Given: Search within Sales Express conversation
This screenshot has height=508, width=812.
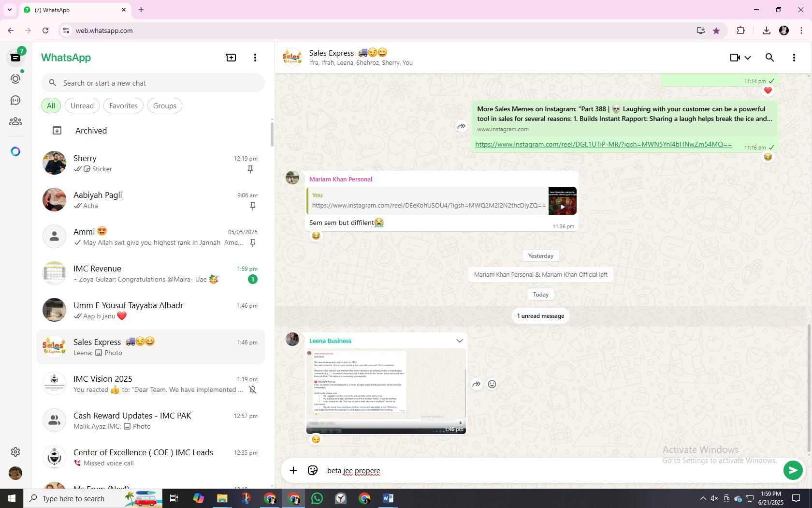Looking at the screenshot, I should [770, 58].
